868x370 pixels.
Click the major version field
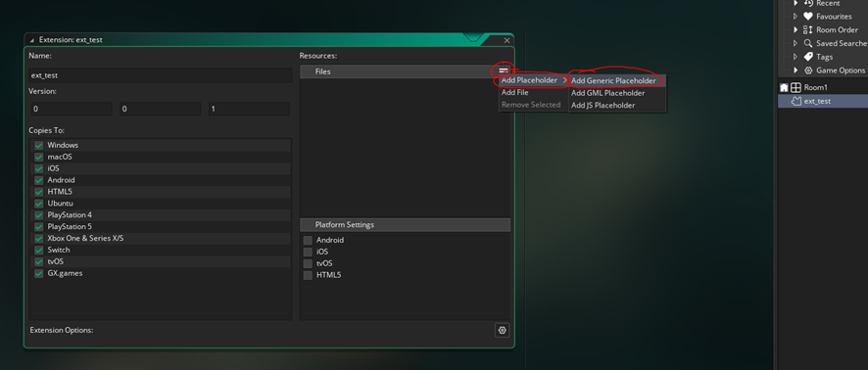71,110
